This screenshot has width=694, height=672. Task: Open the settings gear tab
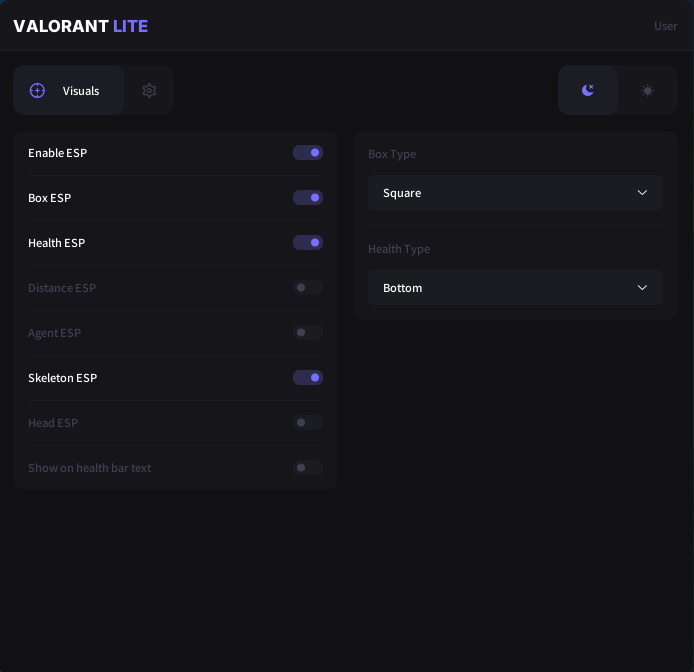pyautogui.click(x=149, y=91)
